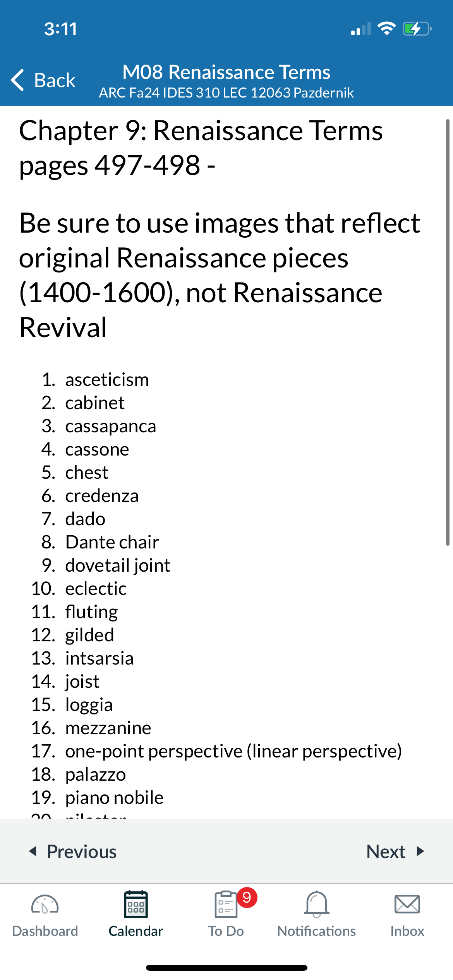Go to the Next module item

click(x=395, y=851)
